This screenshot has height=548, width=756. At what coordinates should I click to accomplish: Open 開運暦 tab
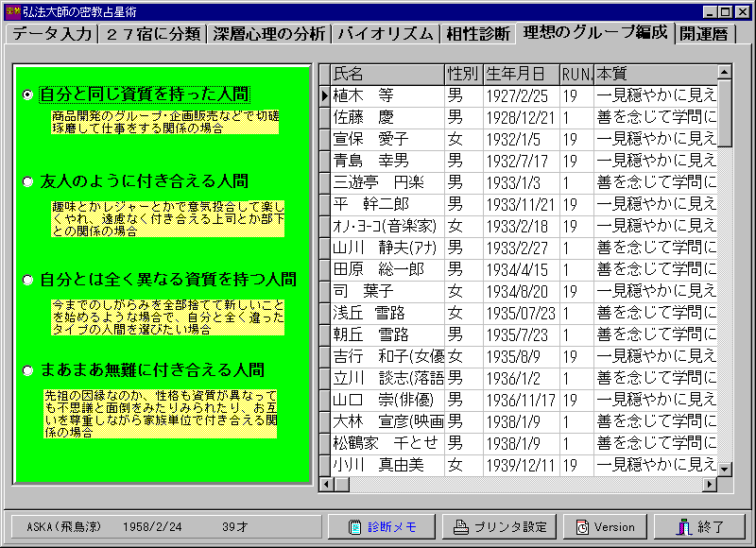704,34
